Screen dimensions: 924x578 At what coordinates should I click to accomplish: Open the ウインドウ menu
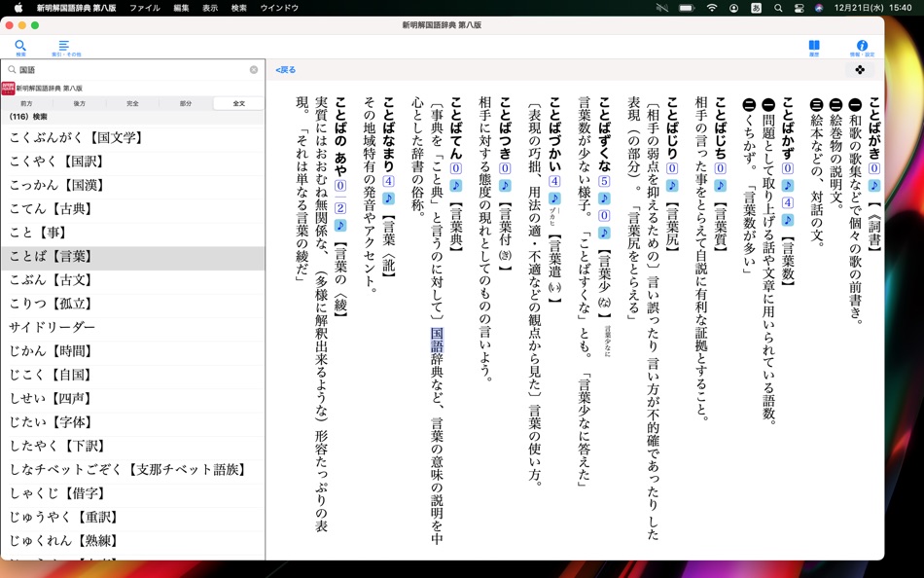(x=279, y=8)
